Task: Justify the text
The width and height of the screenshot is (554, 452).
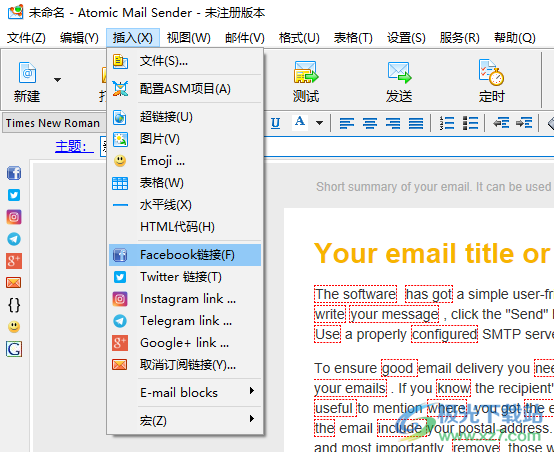Action: coord(416,123)
